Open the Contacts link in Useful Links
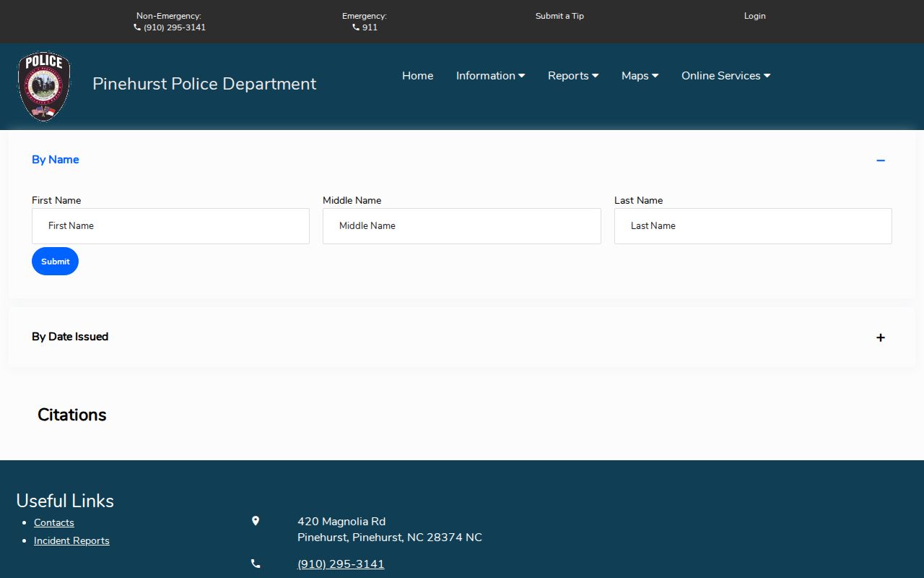Image resolution: width=924 pixels, height=578 pixels. (x=54, y=522)
